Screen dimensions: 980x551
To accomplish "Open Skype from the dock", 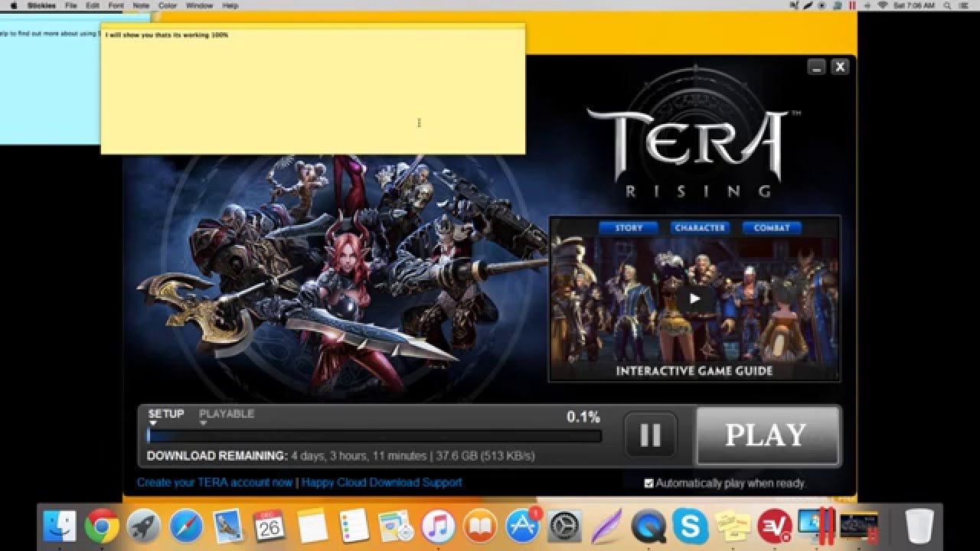I will [x=690, y=526].
